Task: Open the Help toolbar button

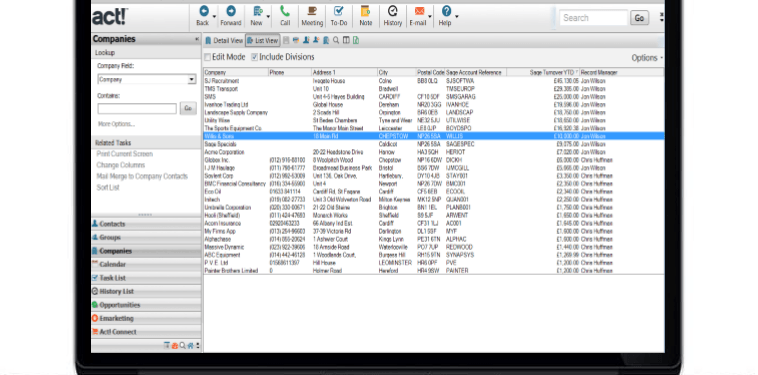Action: point(446,16)
